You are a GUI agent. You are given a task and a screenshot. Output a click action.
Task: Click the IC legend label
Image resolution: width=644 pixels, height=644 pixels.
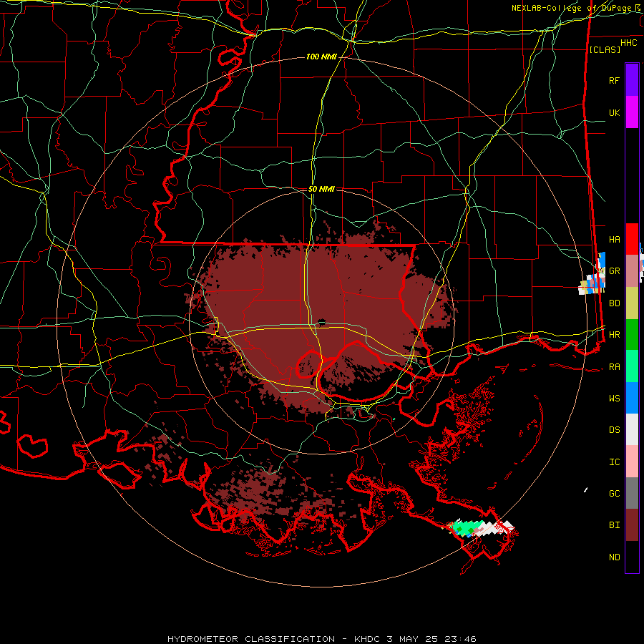[x=614, y=462]
